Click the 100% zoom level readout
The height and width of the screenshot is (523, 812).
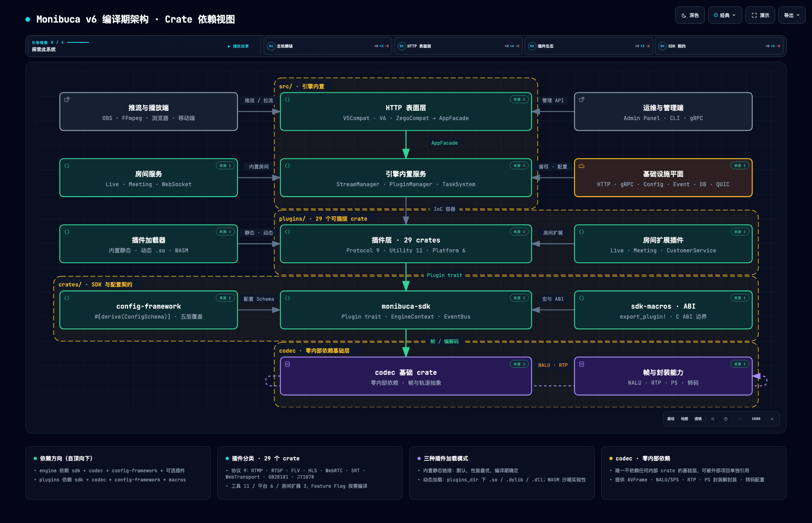(x=756, y=419)
